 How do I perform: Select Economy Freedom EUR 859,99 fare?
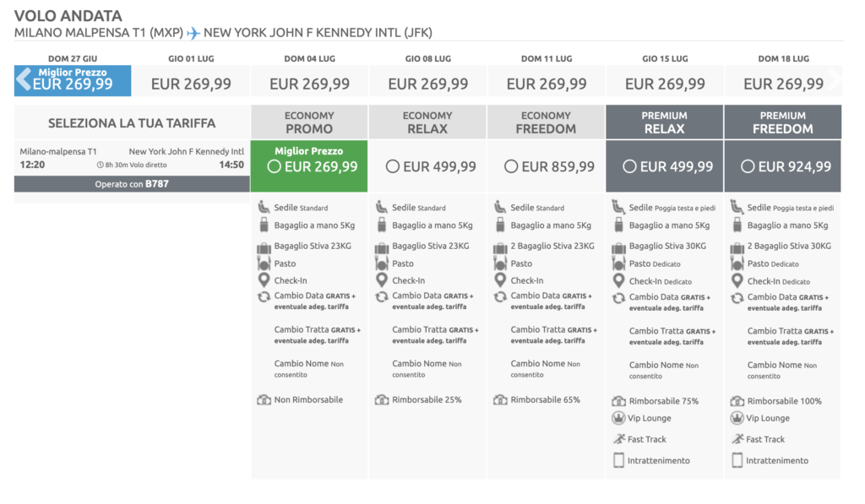point(510,166)
